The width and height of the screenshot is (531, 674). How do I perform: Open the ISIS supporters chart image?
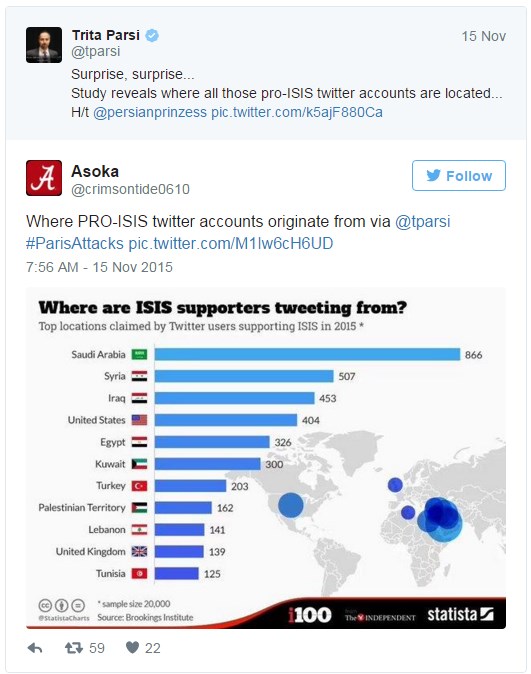(266, 458)
